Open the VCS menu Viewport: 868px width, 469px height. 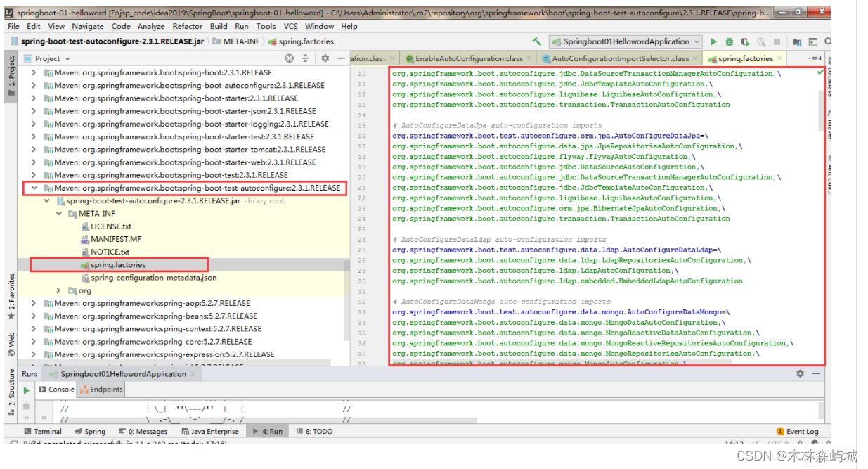291,26
